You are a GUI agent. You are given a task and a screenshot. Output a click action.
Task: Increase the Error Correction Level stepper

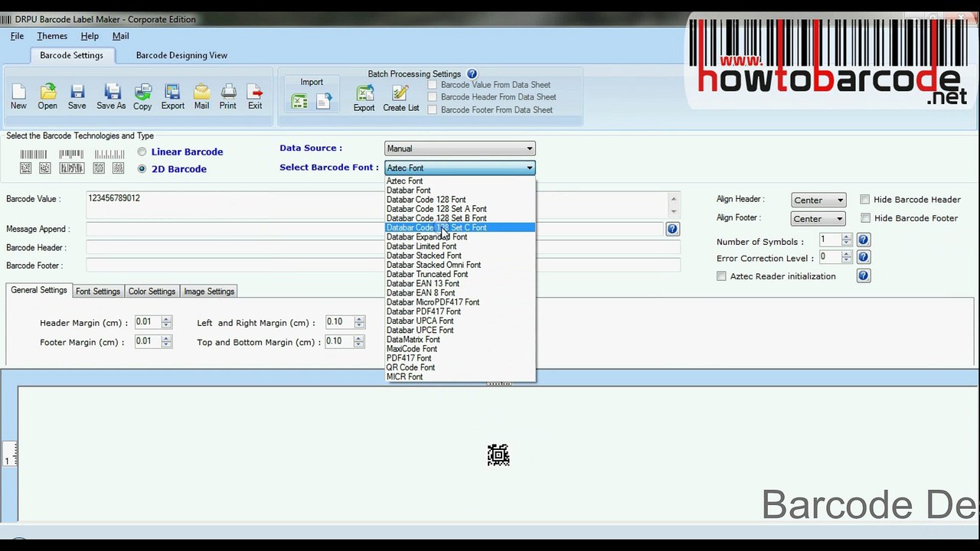tap(847, 255)
